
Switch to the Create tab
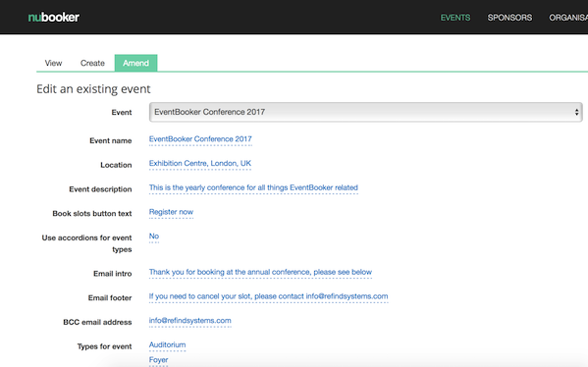(x=92, y=63)
